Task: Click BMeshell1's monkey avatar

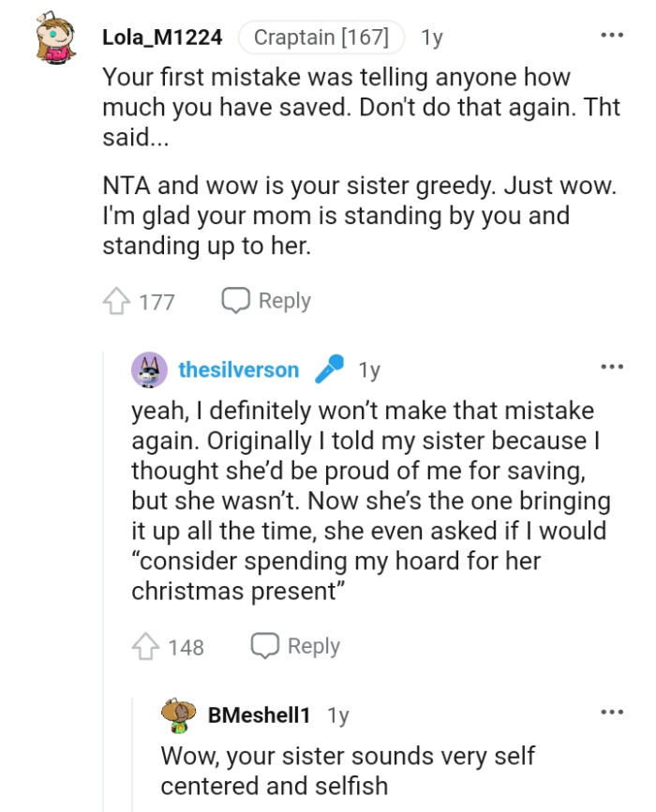Action: [x=176, y=714]
